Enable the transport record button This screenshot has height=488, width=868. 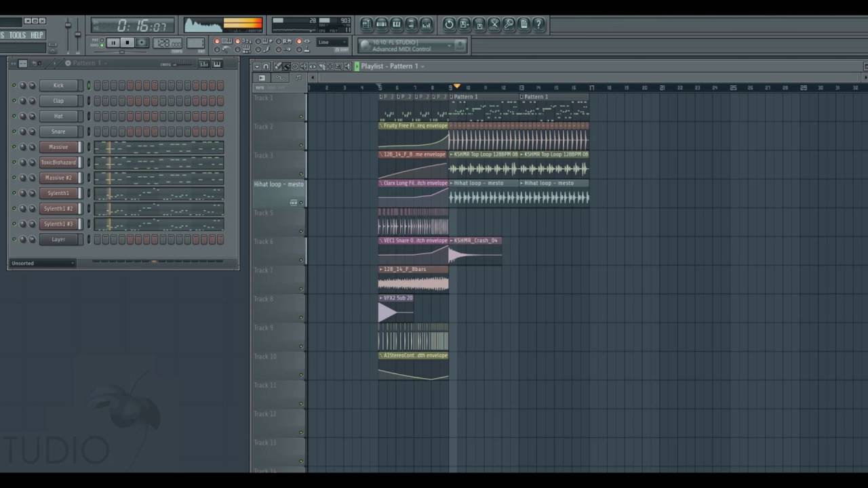click(x=142, y=43)
